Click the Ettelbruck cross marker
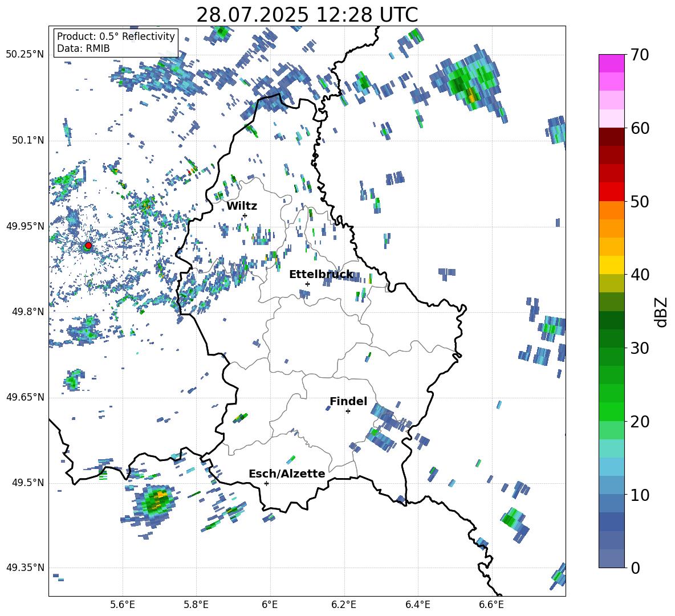Viewport: 675px width, 616px height. click(307, 284)
